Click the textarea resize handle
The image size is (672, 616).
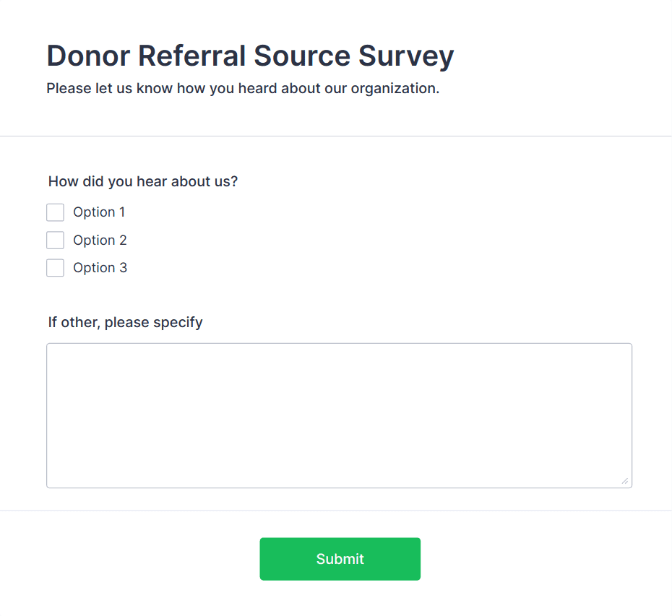pos(625,480)
